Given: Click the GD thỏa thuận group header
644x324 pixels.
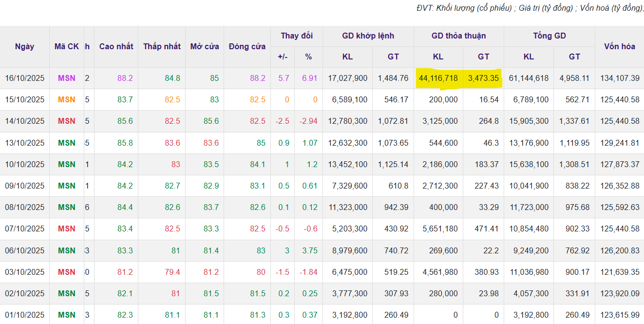Looking at the screenshot, I should coord(458,36).
